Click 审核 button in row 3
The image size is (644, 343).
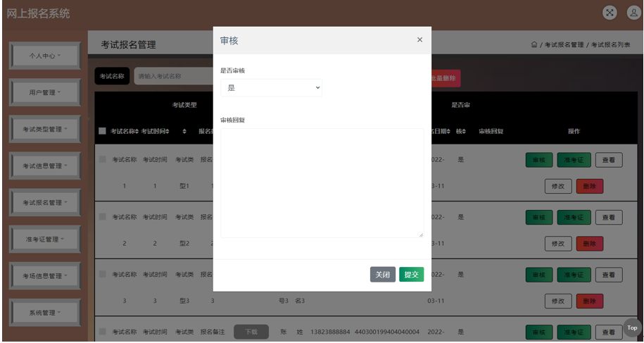tap(539, 275)
